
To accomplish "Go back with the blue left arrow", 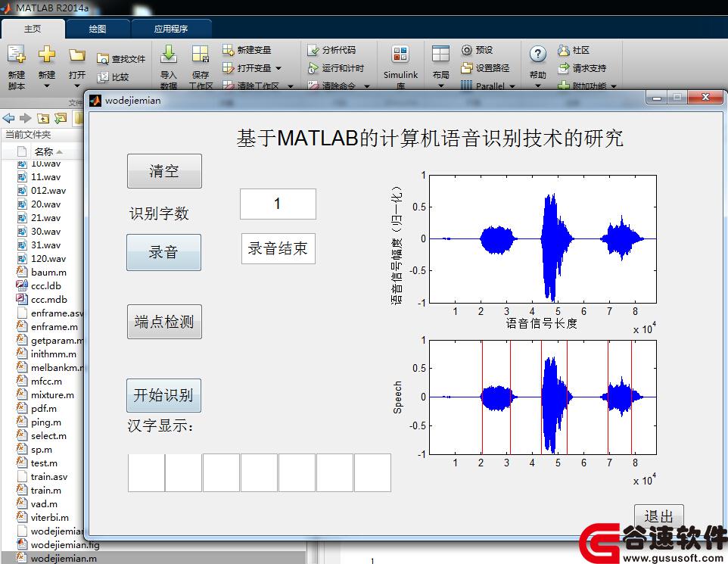I will tap(8, 118).
